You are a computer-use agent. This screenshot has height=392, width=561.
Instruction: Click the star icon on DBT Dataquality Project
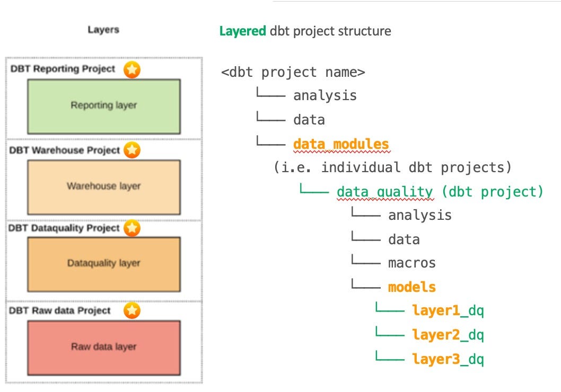click(x=131, y=228)
